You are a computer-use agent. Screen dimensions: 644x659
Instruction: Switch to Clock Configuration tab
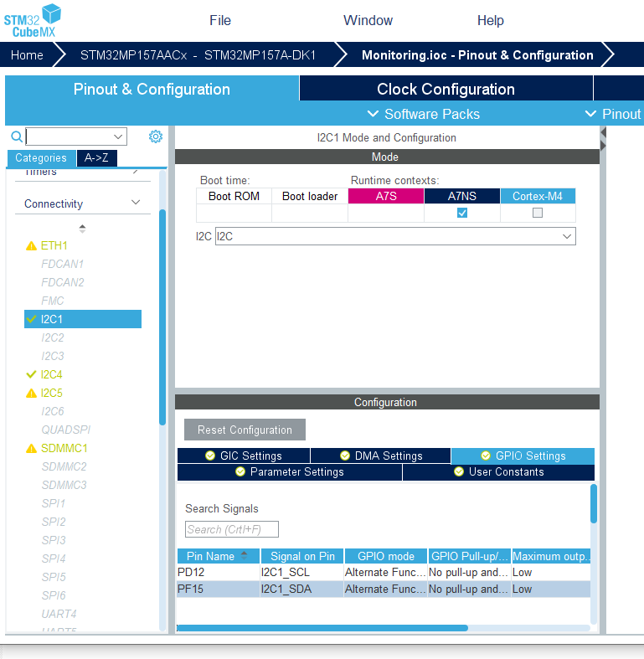coord(446,89)
